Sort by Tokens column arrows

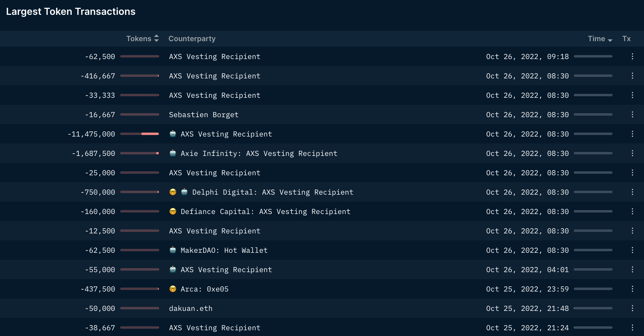click(156, 38)
